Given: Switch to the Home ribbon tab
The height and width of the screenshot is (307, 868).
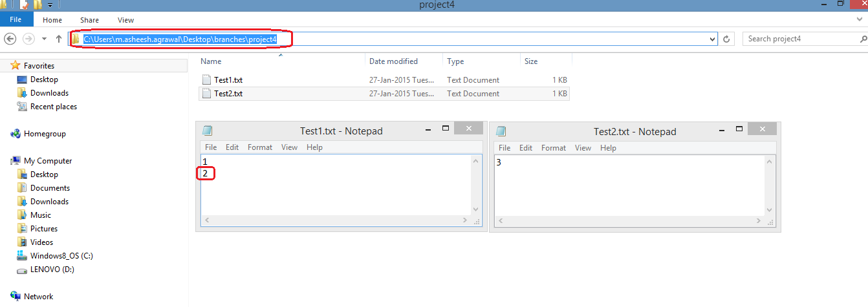Looking at the screenshot, I should (52, 20).
